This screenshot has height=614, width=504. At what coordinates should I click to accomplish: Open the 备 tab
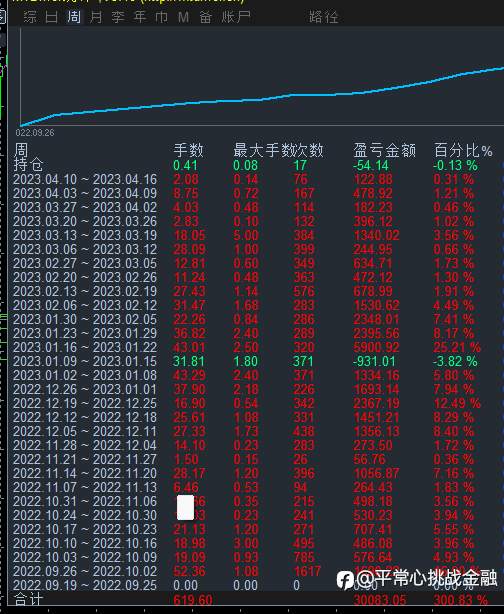pyautogui.click(x=205, y=17)
